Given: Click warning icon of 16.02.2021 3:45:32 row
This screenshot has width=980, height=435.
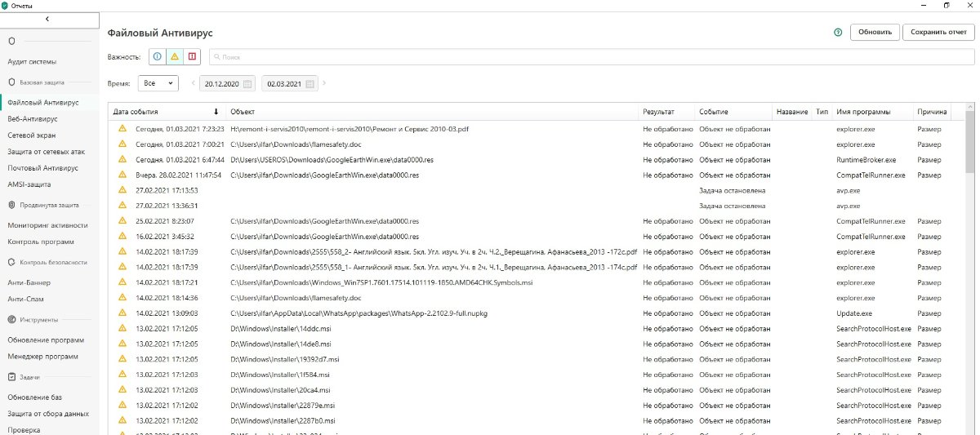Looking at the screenshot, I should coord(122,236).
